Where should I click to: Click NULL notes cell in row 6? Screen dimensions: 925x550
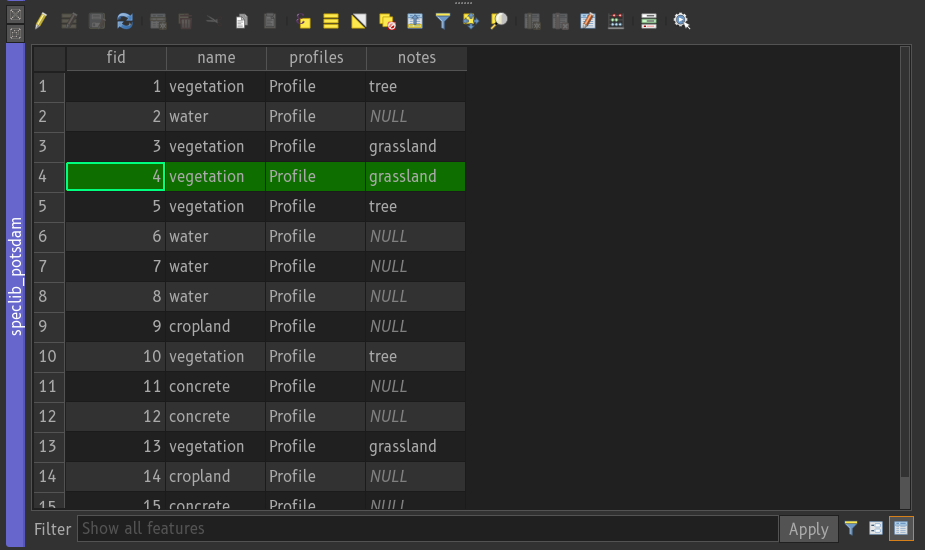click(x=415, y=237)
